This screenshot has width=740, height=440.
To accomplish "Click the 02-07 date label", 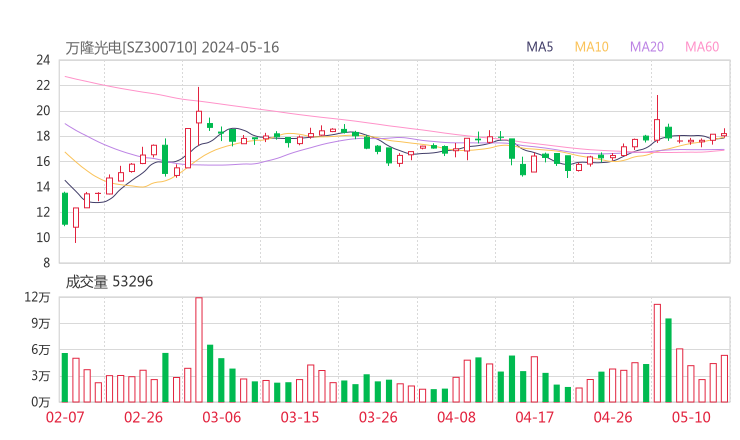I will (65, 417).
